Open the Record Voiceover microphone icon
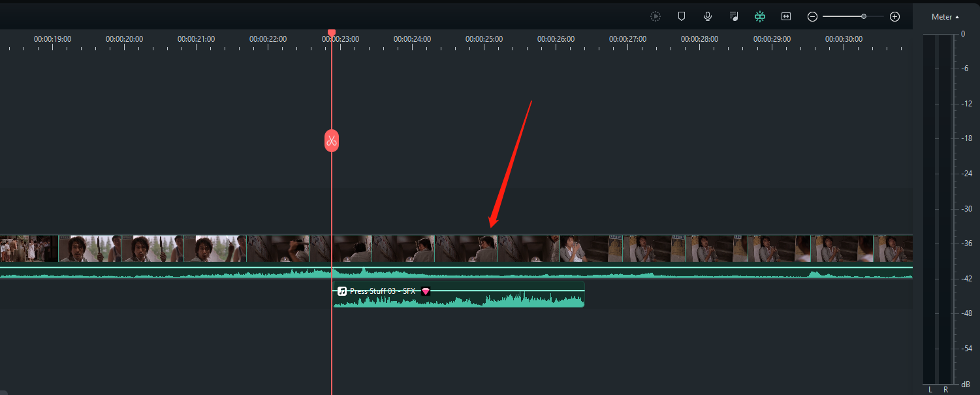Screen dimensions: 980x395 pos(708,16)
